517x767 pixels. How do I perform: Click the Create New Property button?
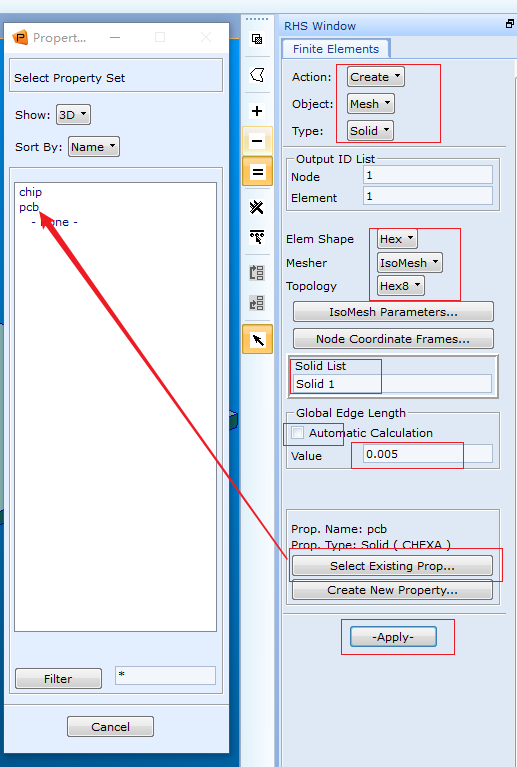[392, 590]
